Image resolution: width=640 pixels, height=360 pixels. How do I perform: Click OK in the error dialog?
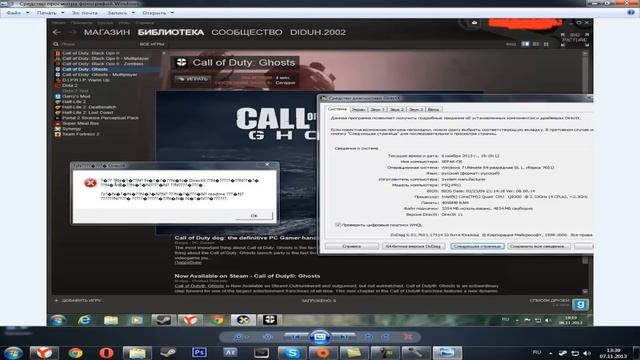point(254,216)
